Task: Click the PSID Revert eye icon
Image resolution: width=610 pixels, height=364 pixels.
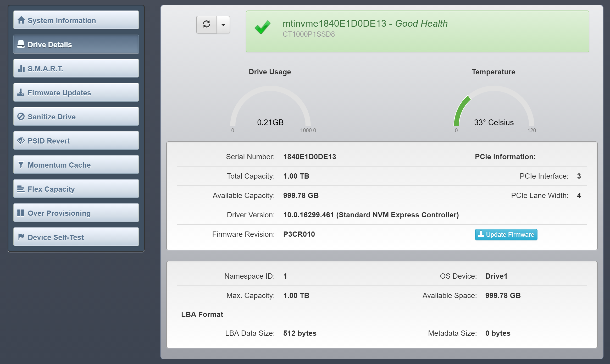Action: click(x=21, y=141)
